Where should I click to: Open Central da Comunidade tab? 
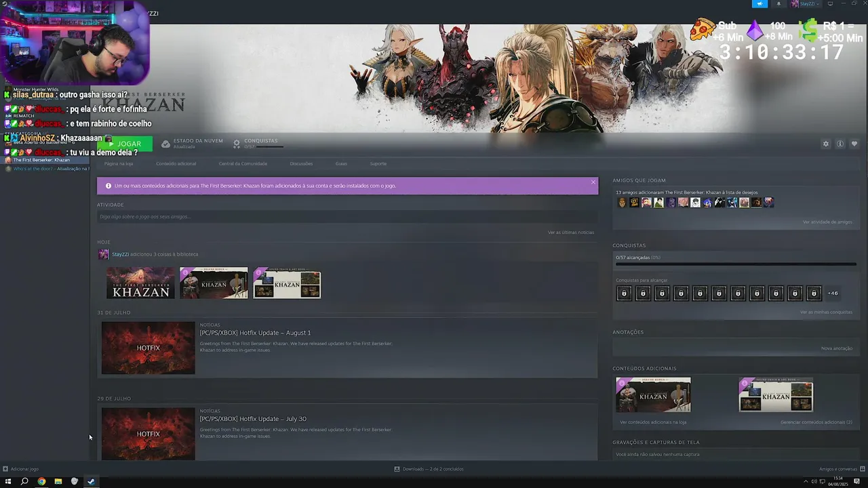coord(243,163)
